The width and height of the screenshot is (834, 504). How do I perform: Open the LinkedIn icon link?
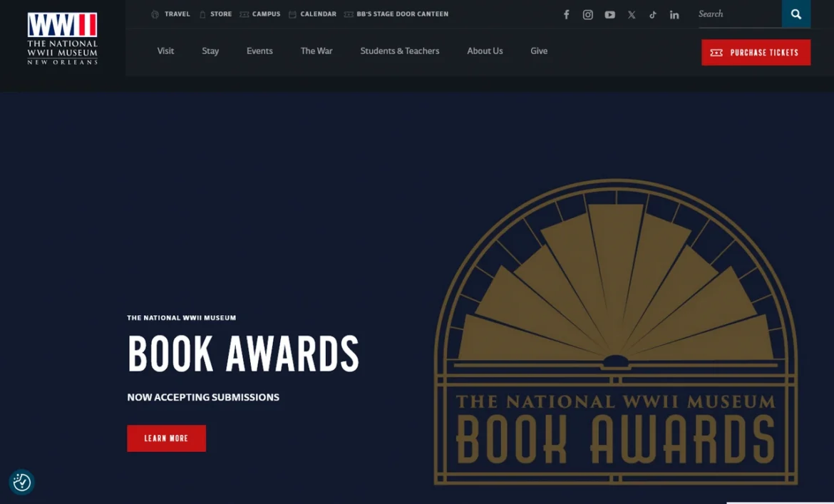674,15
